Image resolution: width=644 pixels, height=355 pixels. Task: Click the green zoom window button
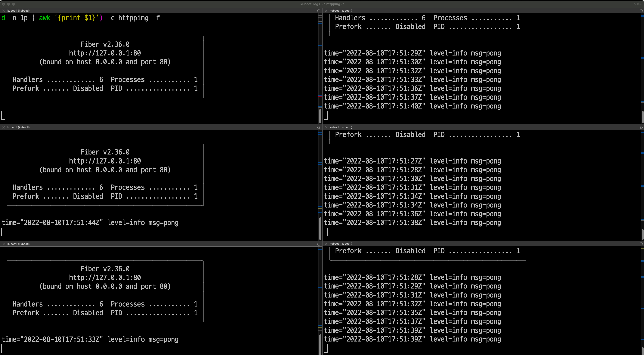coord(14,4)
